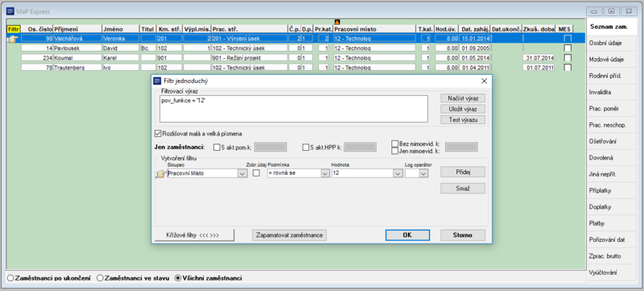Click the Test výrazu button

463,120
